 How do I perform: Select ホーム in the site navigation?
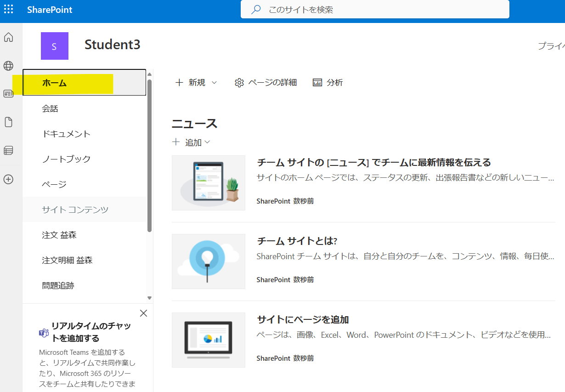point(85,83)
